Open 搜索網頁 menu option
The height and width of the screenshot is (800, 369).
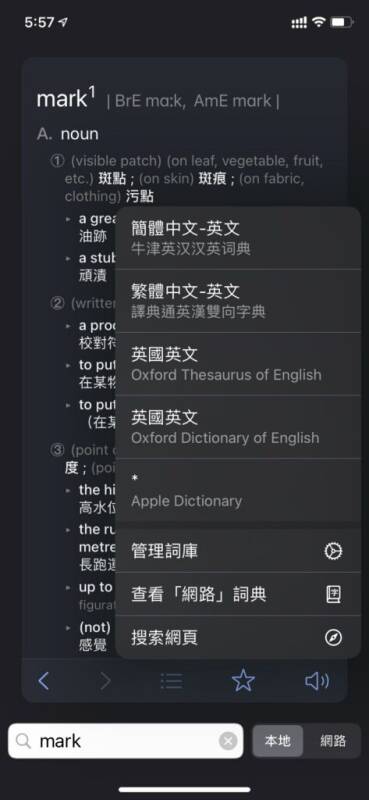coord(238,637)
